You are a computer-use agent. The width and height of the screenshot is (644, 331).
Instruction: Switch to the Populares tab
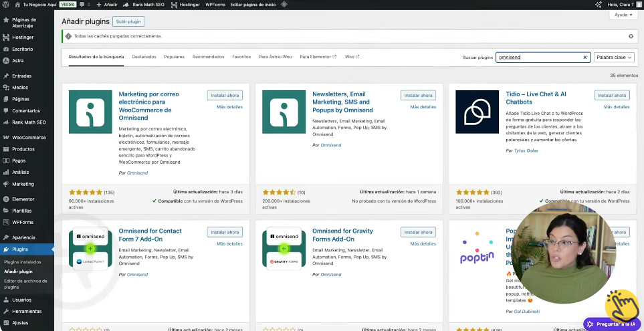tap(174, 57)
